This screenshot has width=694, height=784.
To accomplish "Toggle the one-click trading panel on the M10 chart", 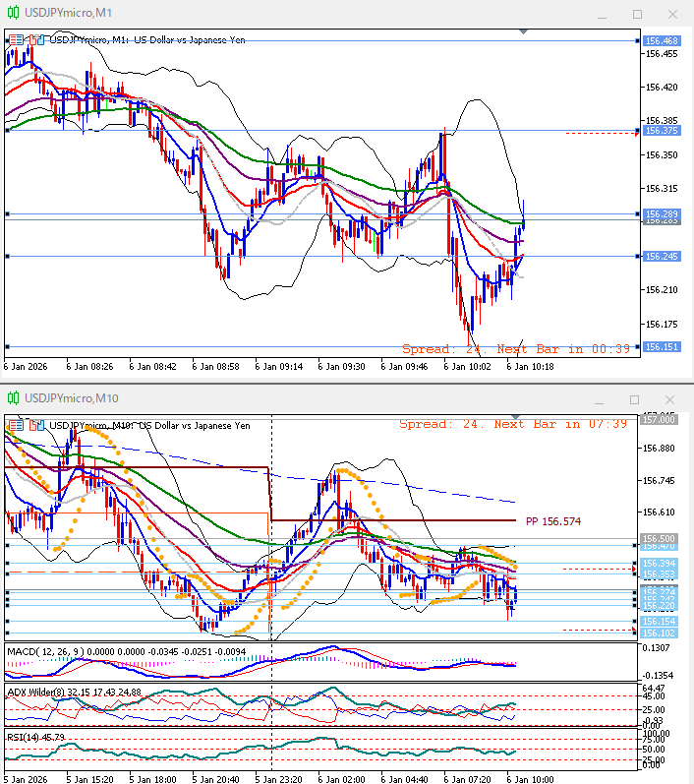I will pyautogui.click(x=17, y=425).
